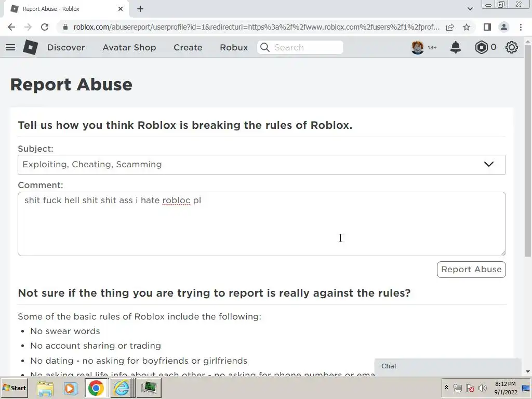Click the monitor app taskbar icon
The width and height of the screenshot is (532, 399).
tap(149, 388)
